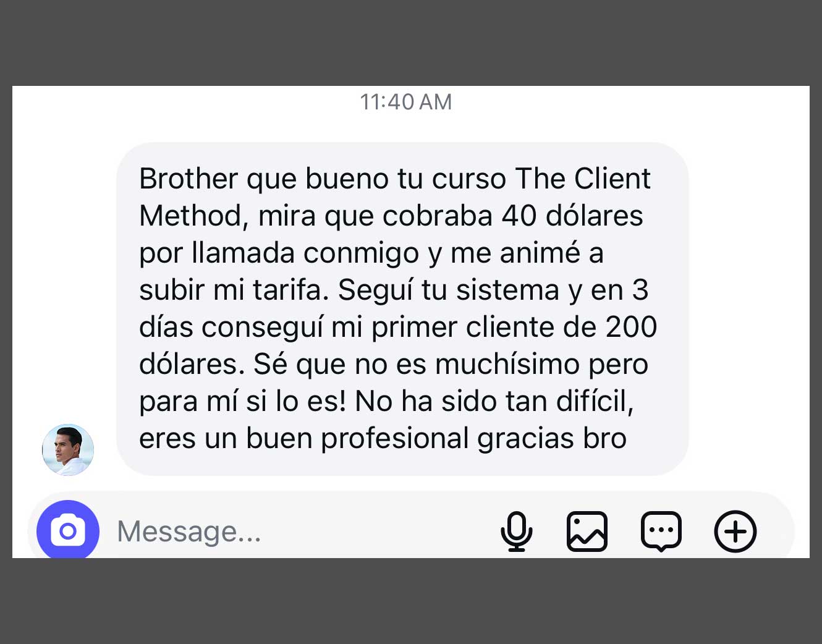822x644 pixels.
Task: Select the received message bubble
Action: point(402,309)
